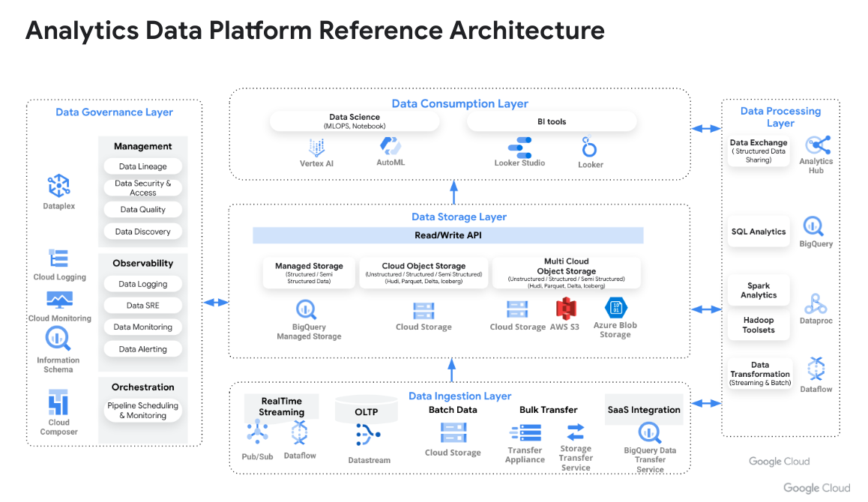Click the Azure Blob Storage icon

click(615, 308)
